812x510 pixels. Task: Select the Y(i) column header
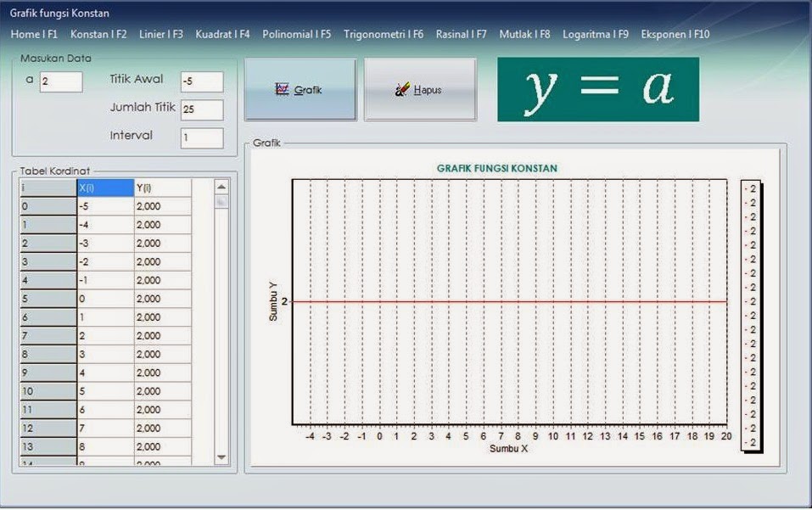[x=163, y=188]
